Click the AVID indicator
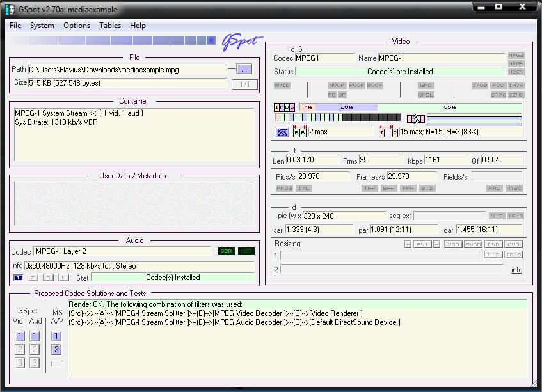 [282, 85]
